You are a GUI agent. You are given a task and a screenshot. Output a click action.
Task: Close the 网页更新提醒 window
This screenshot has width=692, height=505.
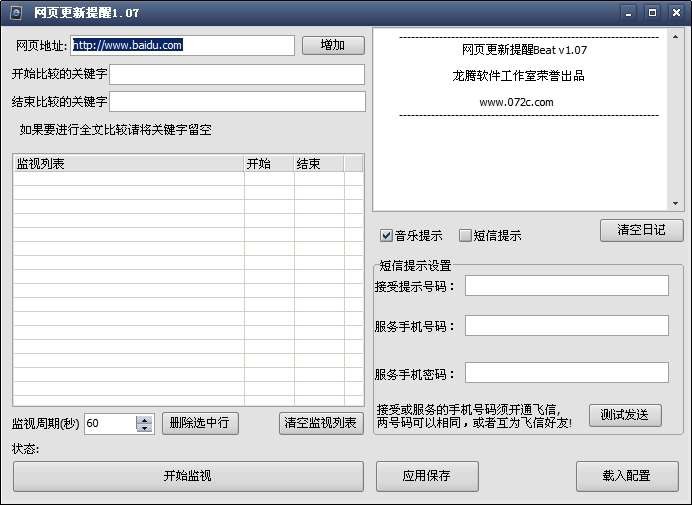click(x=676, y=13)
